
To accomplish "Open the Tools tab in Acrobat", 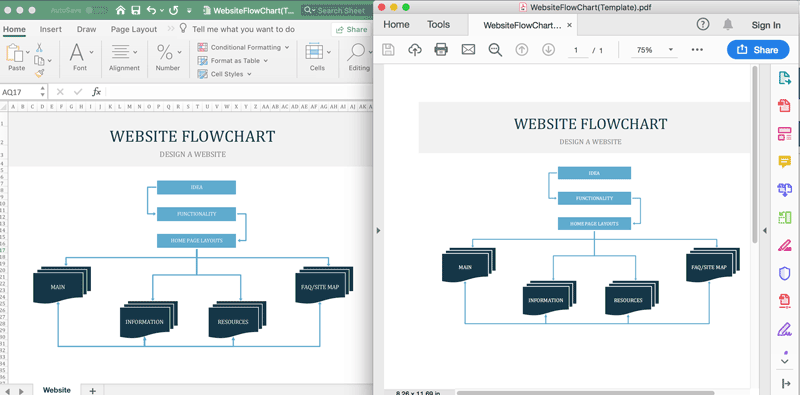I will (438, 24).
